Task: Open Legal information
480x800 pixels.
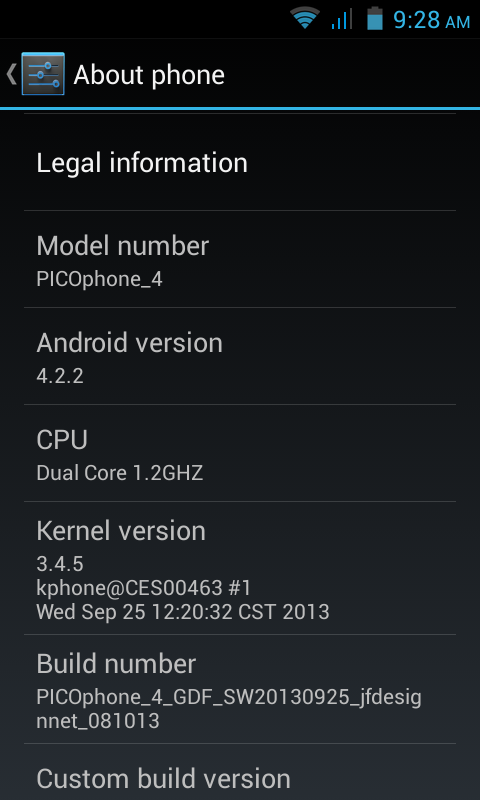Action: [240, 163]
